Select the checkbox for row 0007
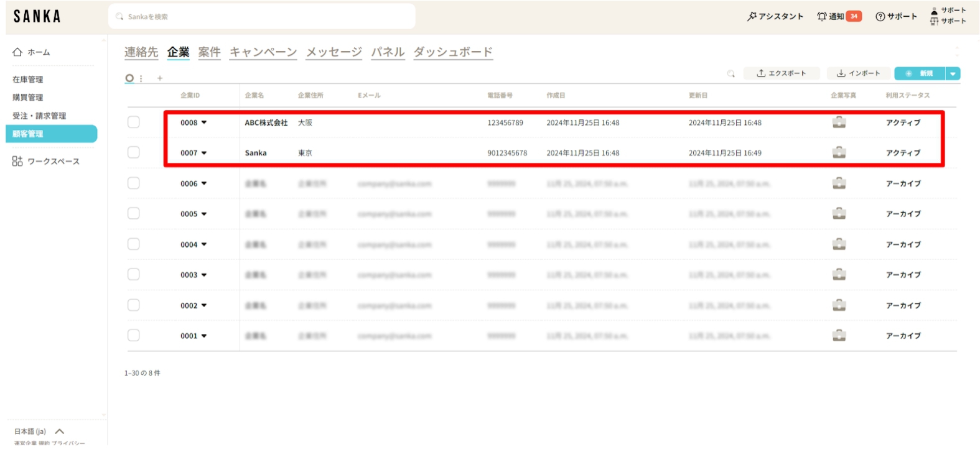980x452 pixels. tap(134, 152)
